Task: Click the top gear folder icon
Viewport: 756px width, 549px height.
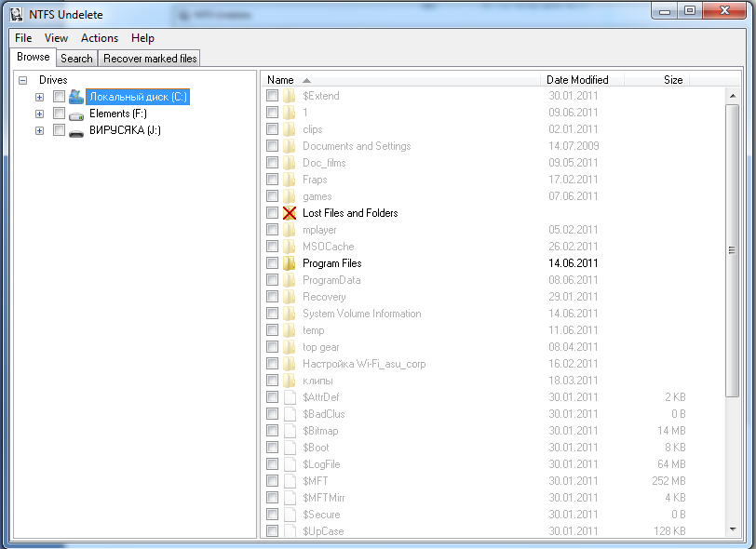Action: coord(290,347)
